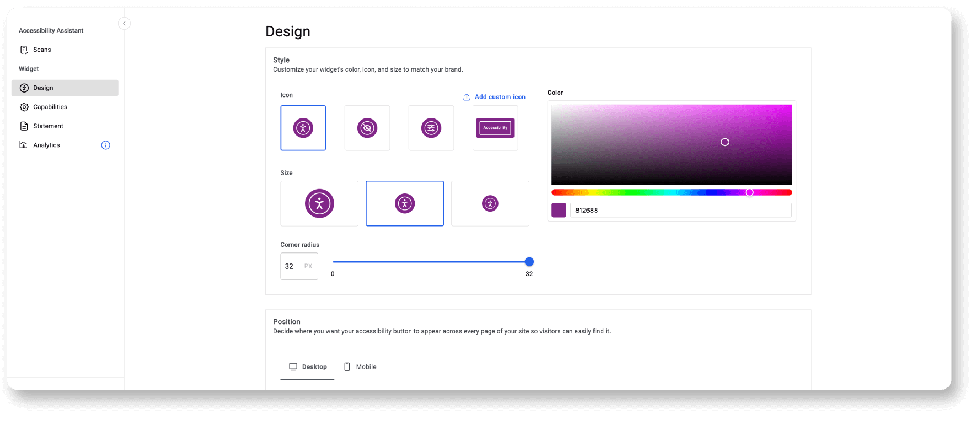This screenshot has width=980, height=426.
Task: Switch to the Mobile position tab
Action: point(360,367)
